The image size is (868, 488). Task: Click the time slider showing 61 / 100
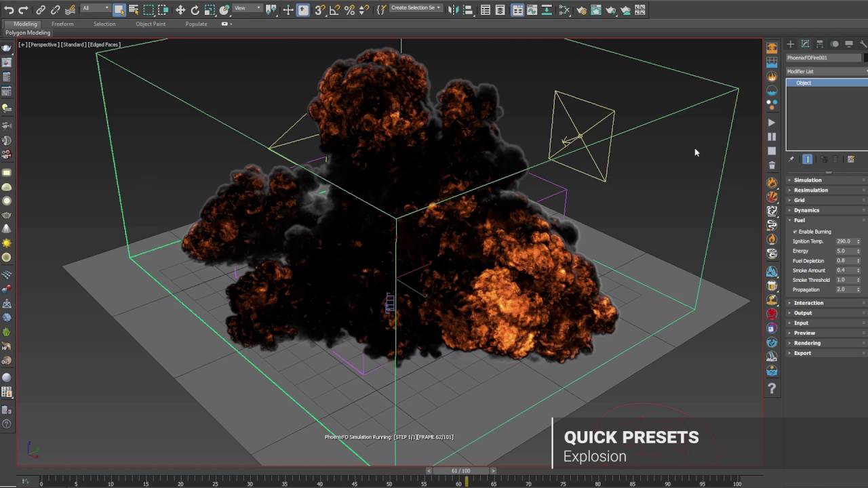460,471
